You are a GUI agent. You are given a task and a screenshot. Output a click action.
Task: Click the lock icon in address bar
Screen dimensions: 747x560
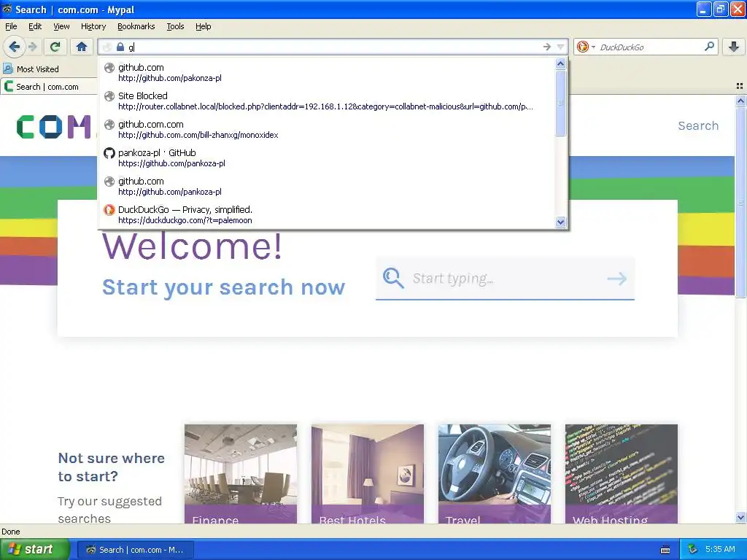(x=120, y=47)
